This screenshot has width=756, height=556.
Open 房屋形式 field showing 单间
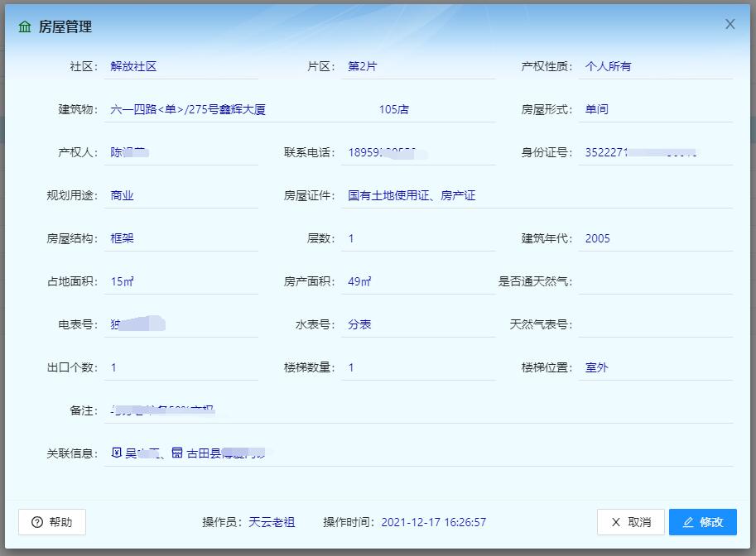coord(655,109)
